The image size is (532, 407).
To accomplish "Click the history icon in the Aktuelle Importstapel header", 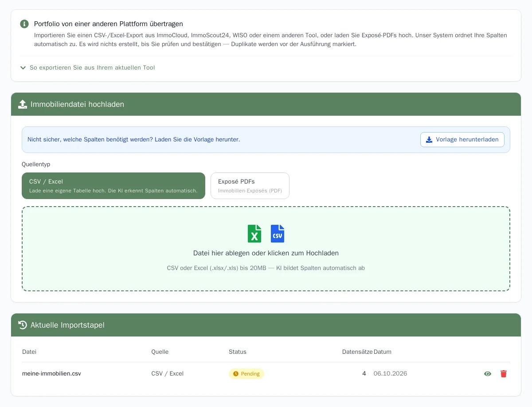I will click(23, 325).
